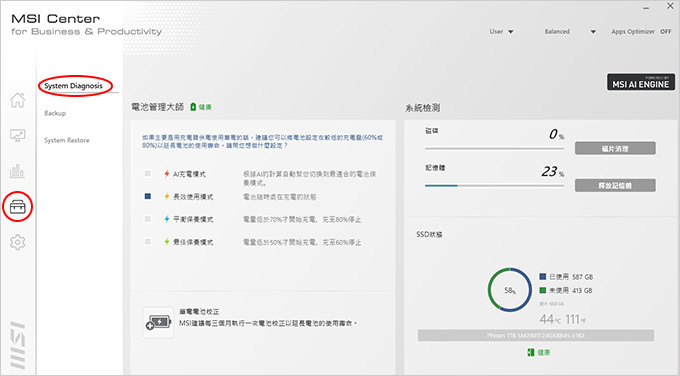The height and width of the screenshot is (376, 680).
Task: Click the 系統檢測 heading
Action: point(423,108)
